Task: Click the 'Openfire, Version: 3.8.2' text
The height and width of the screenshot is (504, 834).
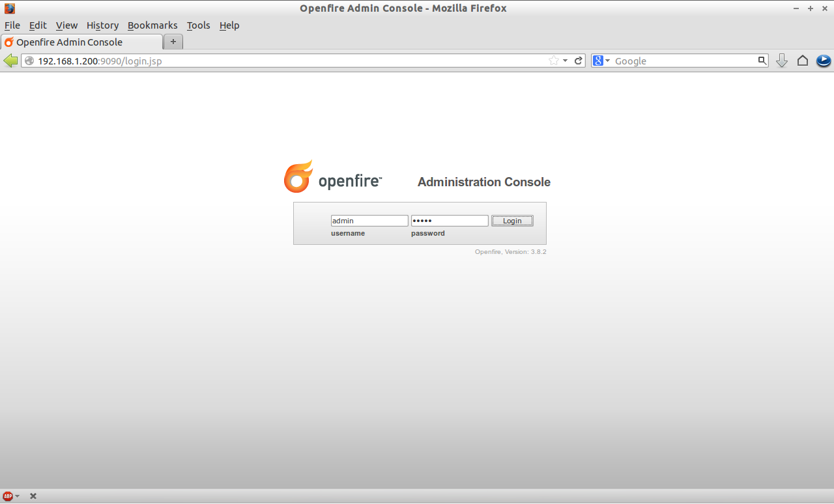Action: point(510,251)
